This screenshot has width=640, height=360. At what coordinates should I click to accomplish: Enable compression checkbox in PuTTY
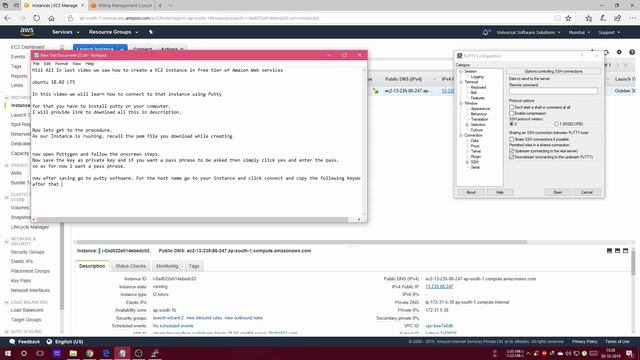pyautogui.click(x=511, y=113)
